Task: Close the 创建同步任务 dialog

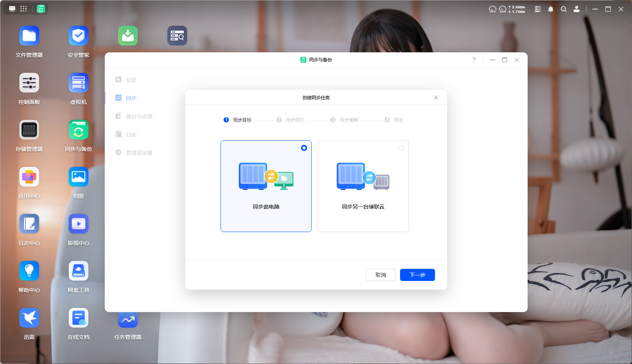Action: click(436, 97)
